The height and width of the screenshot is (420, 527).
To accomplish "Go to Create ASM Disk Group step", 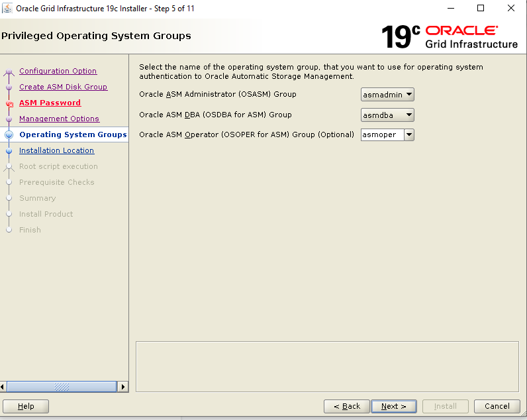I will 63,87.
